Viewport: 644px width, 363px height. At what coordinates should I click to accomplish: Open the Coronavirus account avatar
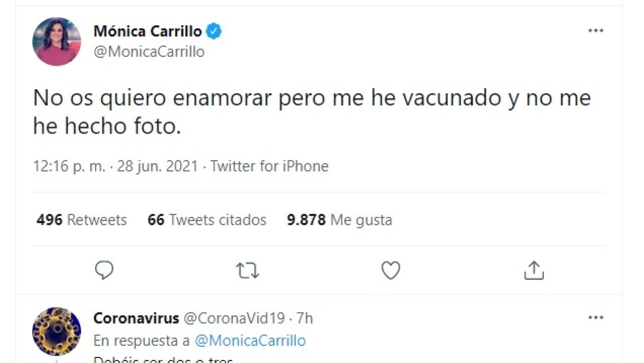56,331
